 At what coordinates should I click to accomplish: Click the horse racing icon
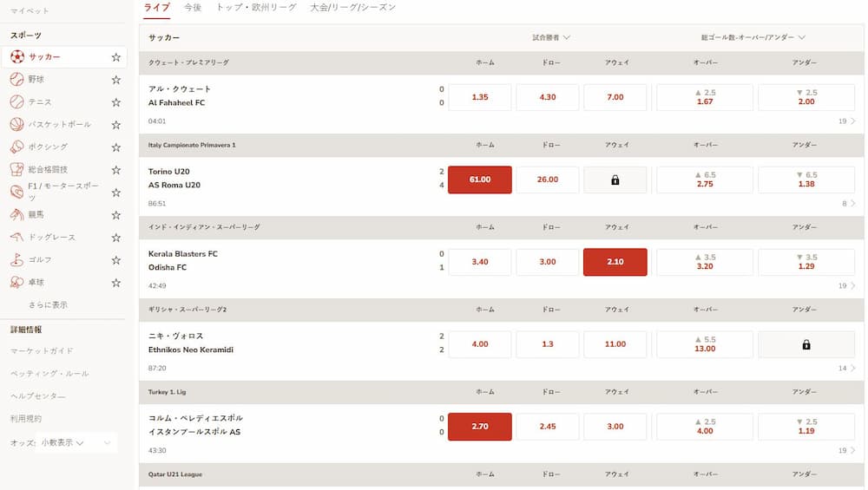17,214
